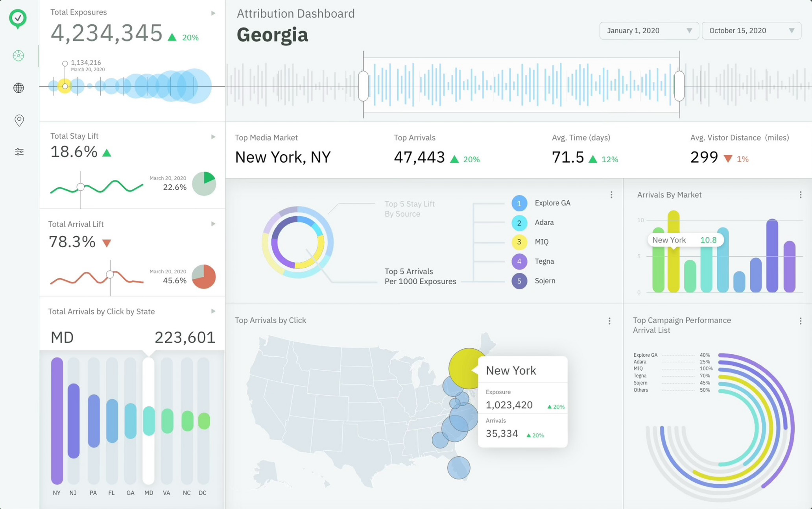812x509 pixels.
Task: Open the October 15, 2020 end date dropdown
Action: point(751,31)
